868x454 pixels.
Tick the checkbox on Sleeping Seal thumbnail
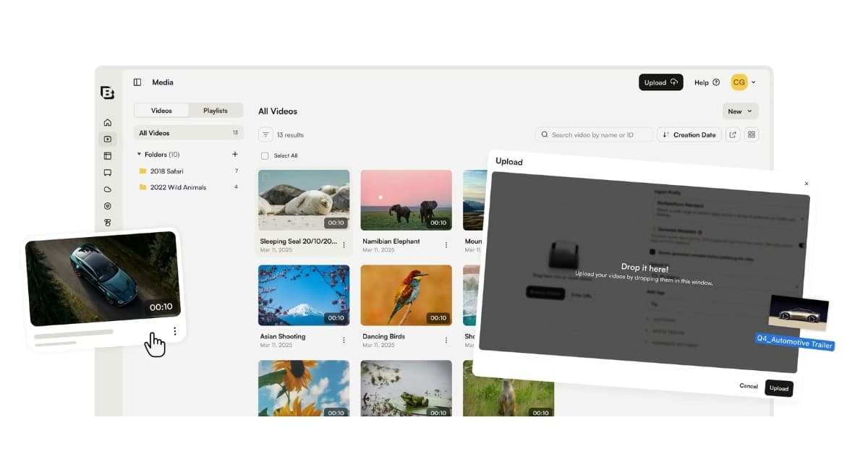[266, 178]
